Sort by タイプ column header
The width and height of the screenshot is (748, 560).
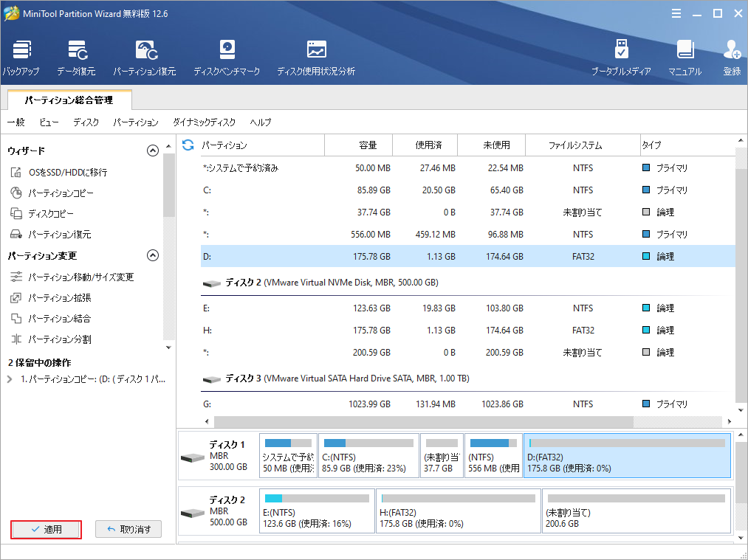687,145
